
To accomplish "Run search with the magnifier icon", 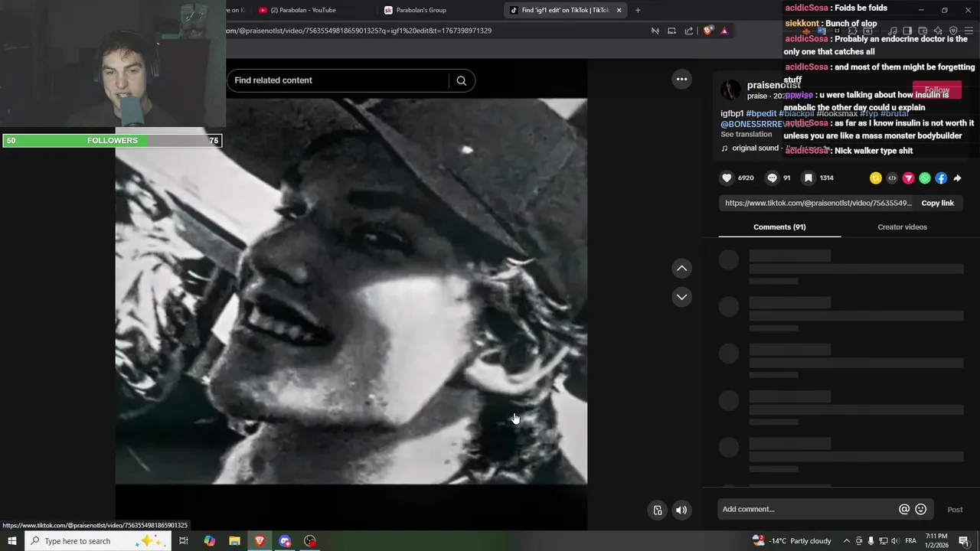I will [x=462, y=80].
